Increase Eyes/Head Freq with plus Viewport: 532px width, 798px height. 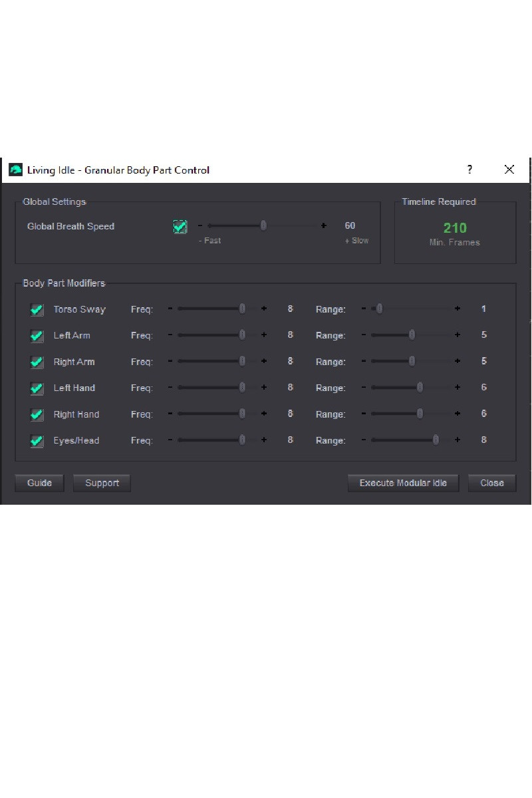click(264, 440)
